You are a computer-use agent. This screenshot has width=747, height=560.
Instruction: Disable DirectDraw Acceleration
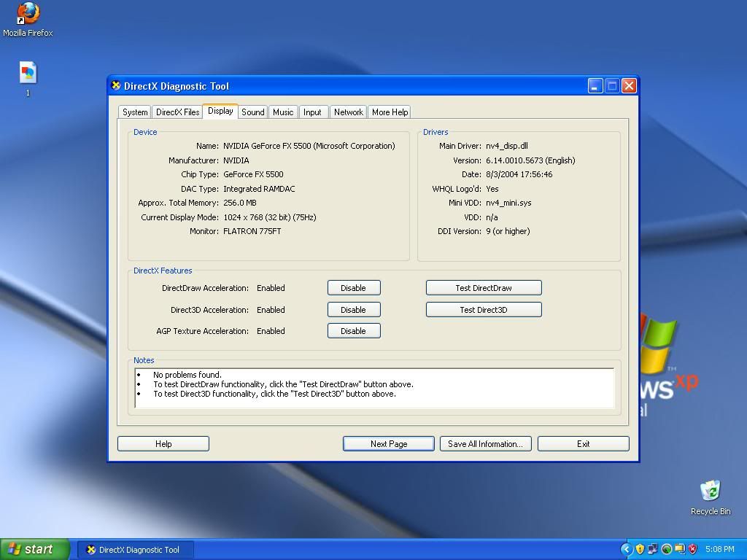[x=354, y=288]
